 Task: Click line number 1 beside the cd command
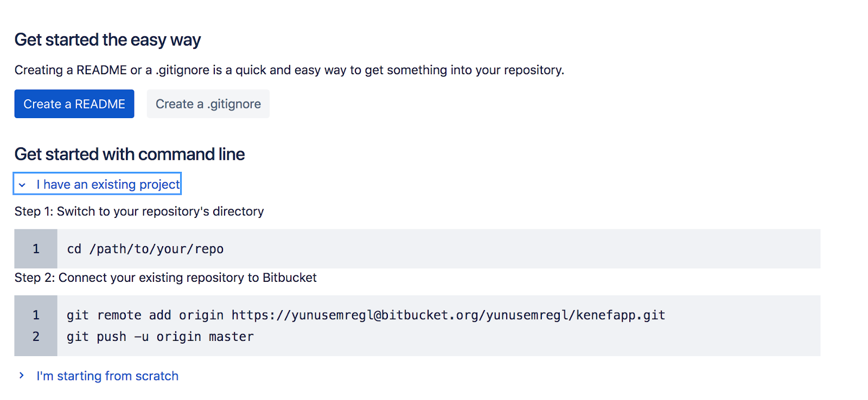coord(36,249)
